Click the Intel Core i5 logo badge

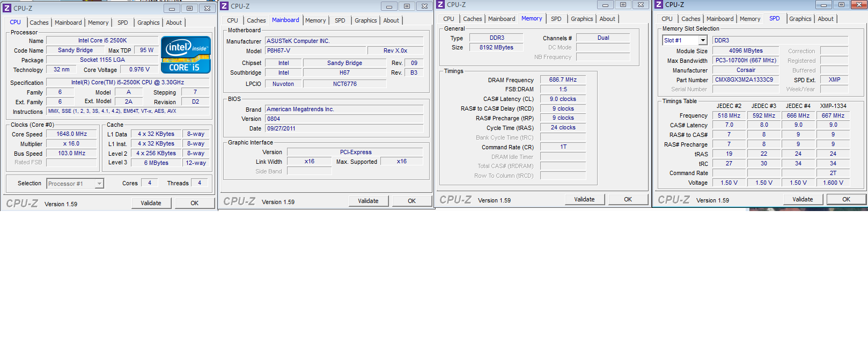(186, 55)
